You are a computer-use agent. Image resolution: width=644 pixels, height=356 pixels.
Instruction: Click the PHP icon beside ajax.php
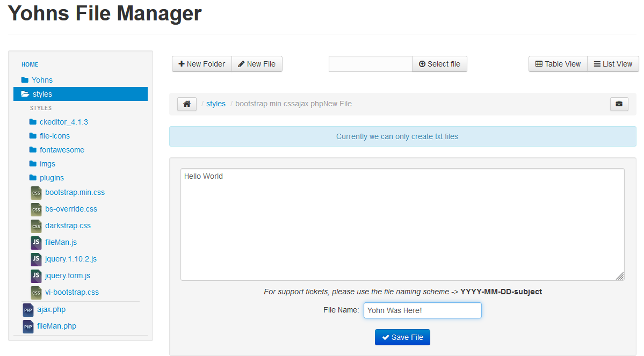coord(28,310)
